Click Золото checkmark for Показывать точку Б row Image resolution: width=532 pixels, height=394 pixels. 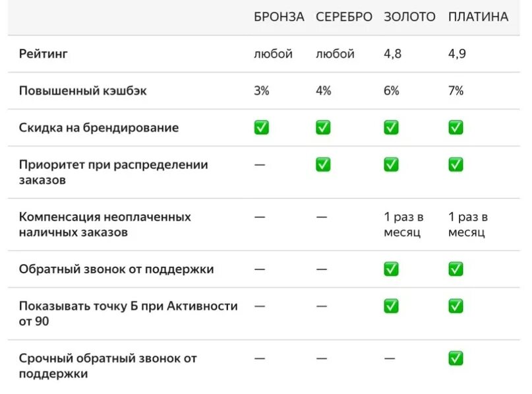pyautogui.click(x=391, y=306)
